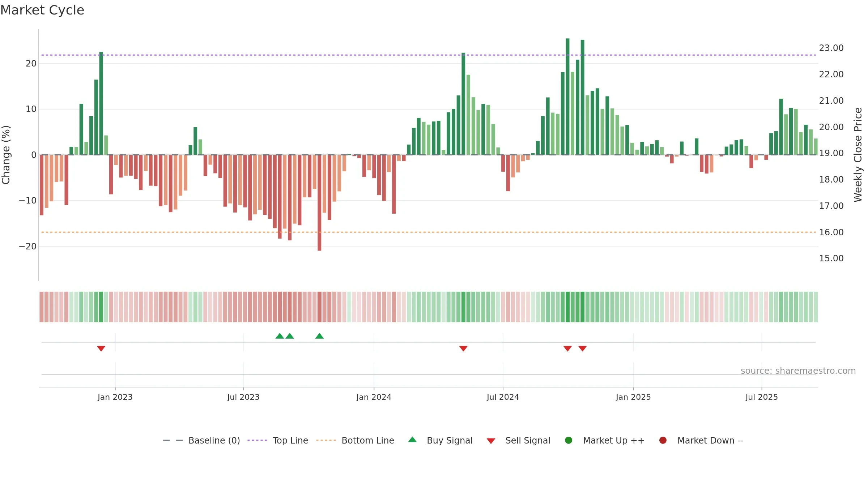Click the Change (%) y-axis title

click(x=6, y=155)
